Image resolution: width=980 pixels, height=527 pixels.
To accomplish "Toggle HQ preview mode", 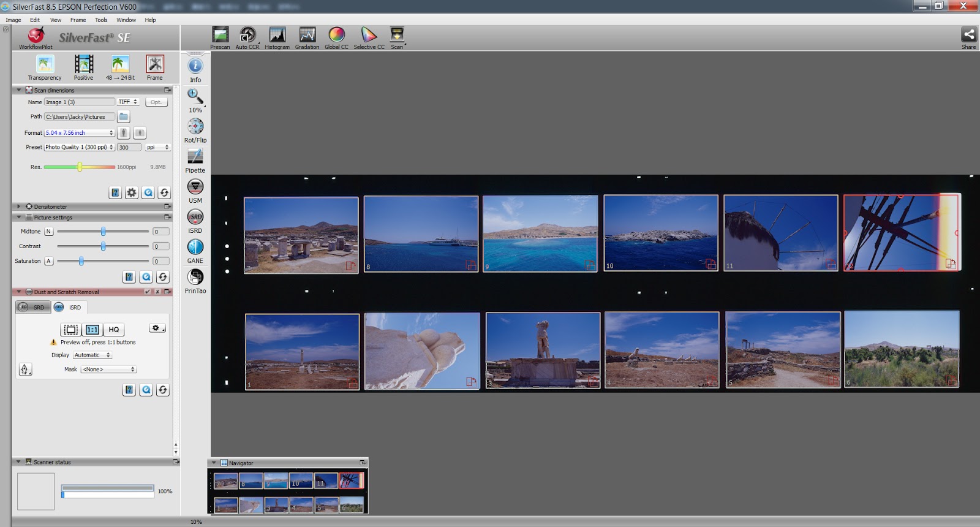I will coord(114,330).
